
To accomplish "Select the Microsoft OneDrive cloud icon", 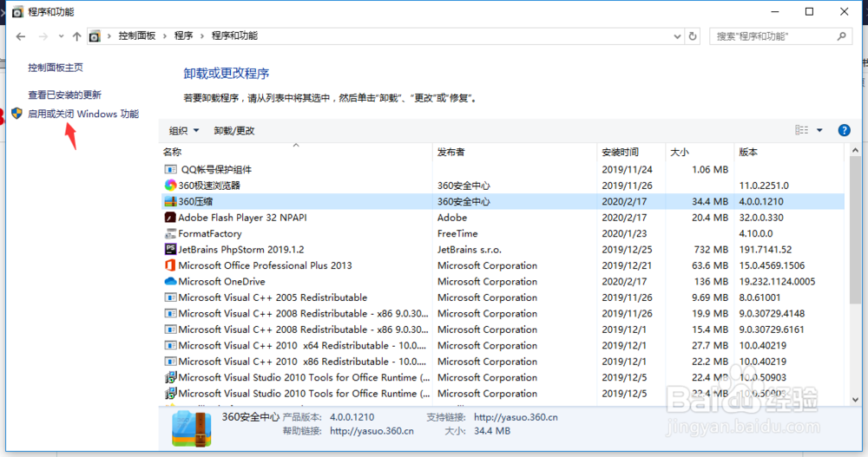I will pos(170,281).
